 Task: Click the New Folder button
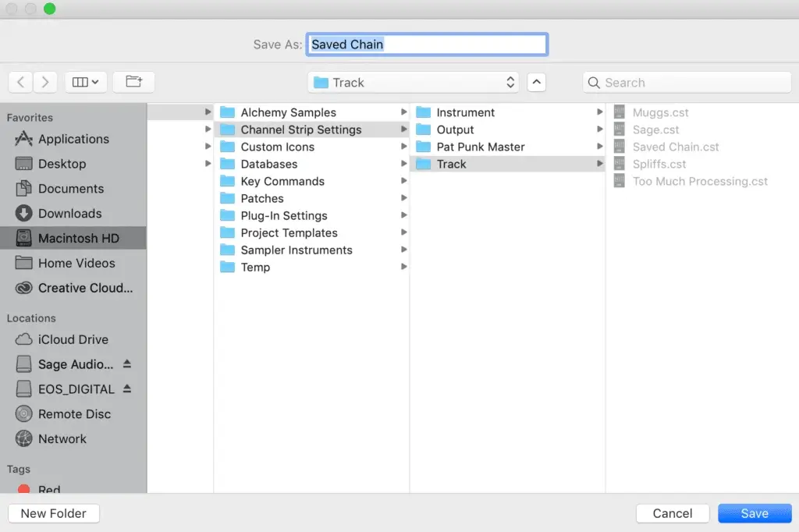click(x=54, y=513)
